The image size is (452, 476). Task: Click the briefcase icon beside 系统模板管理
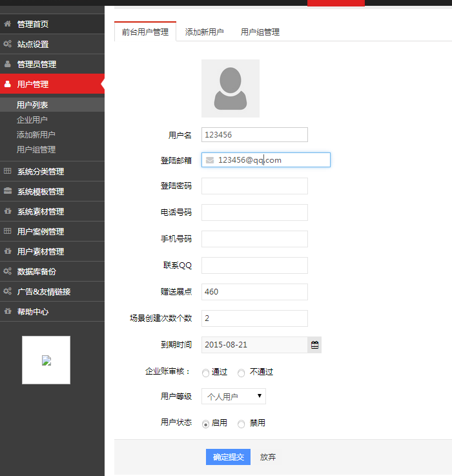pyautogui.click(x=8, y=191)
